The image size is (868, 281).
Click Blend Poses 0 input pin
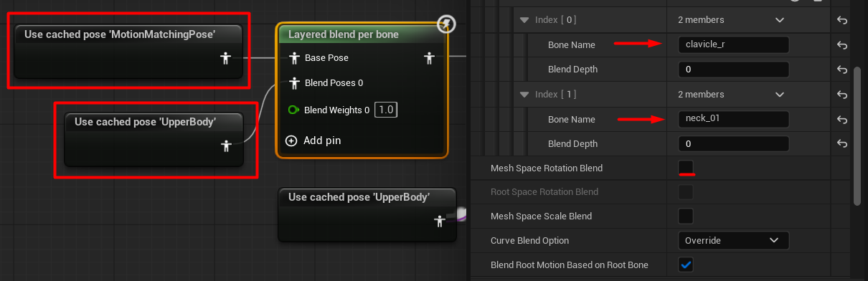pyautogui.click(x=293, y=83)
